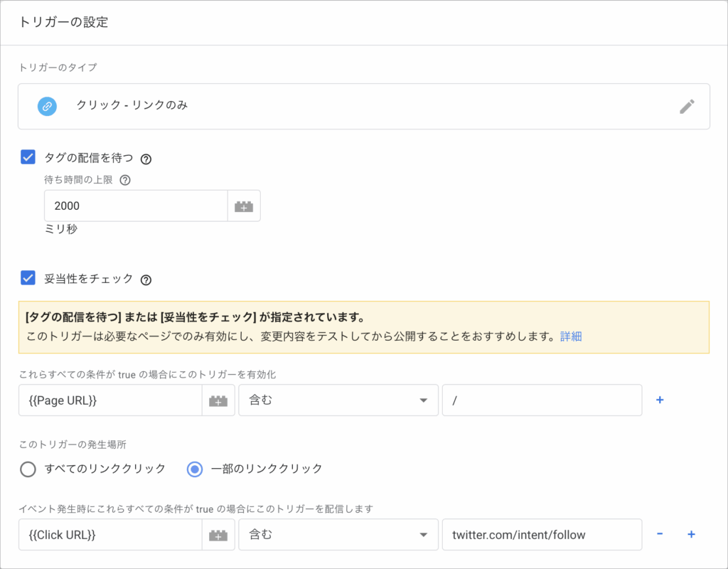Open help icon beside タグの配信を待つ
Screen dimensions: 728x569
pos(146,159)
